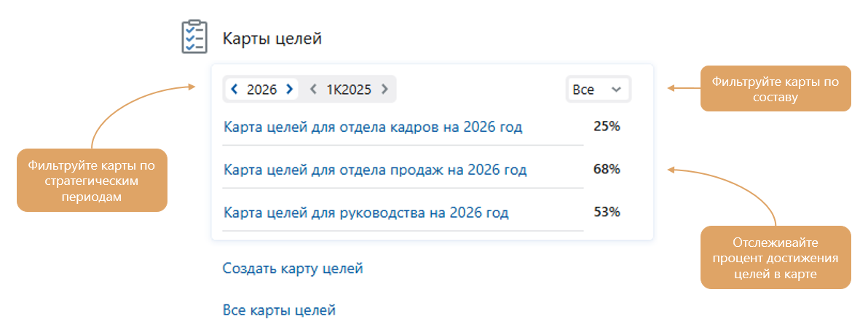The height and width of the screenshot is (335, 868).
Task: Select the 1К2025 quarter period
Action: (x=349, y=89)
